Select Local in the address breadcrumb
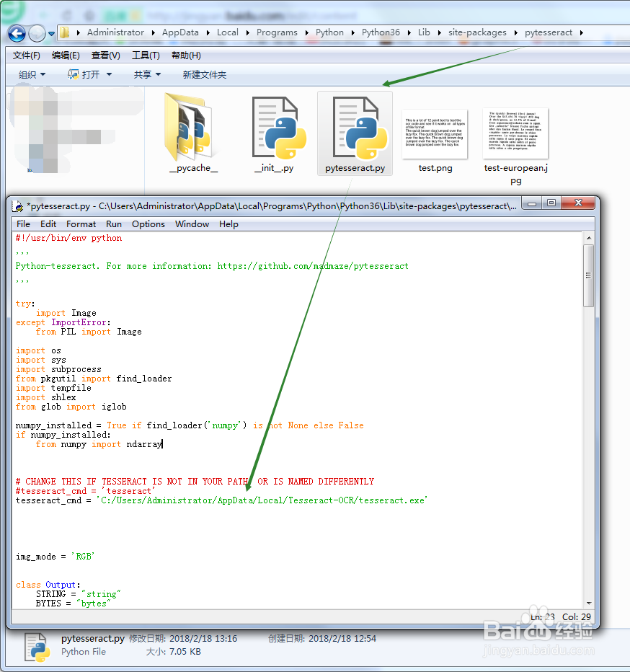This screenshot has width=630, height=672. 228,32
